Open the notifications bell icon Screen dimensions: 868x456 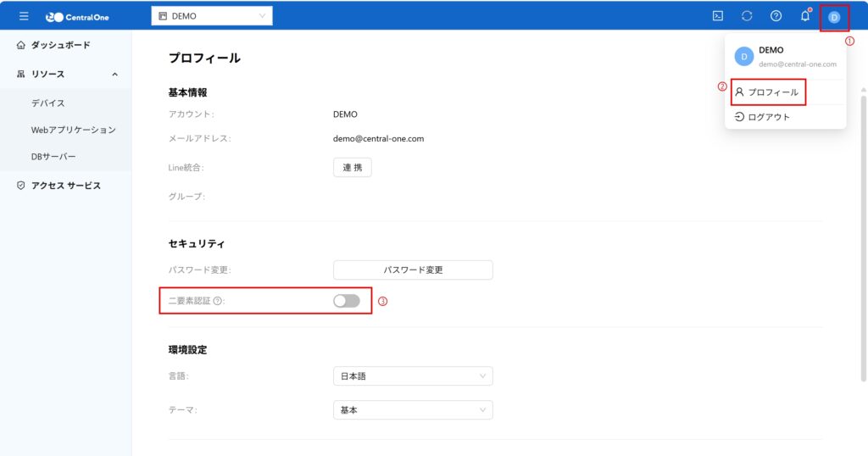coord(805,16)
